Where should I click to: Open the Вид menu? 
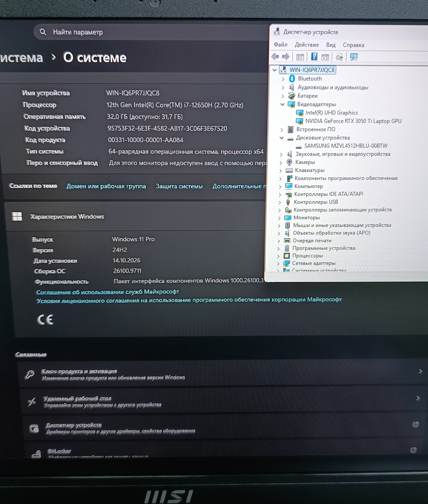click(x=331, y=45)
